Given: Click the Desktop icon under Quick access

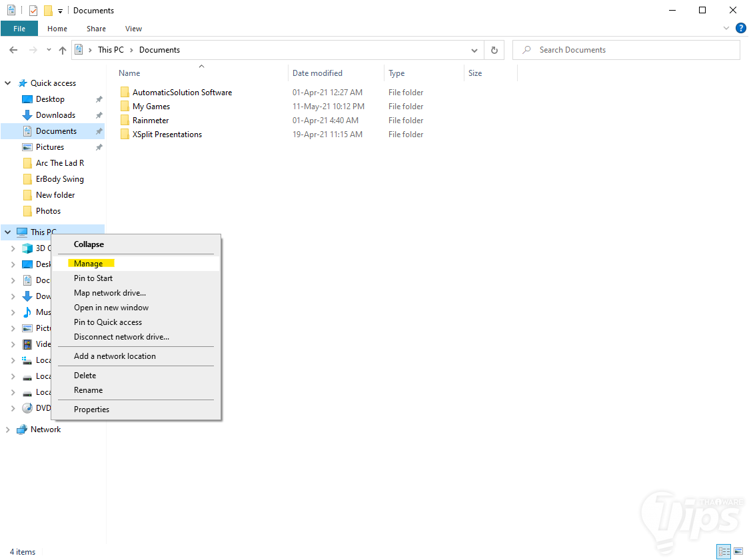Looking at the screenshot, I should pyautogui.click(x=27, y=99).
